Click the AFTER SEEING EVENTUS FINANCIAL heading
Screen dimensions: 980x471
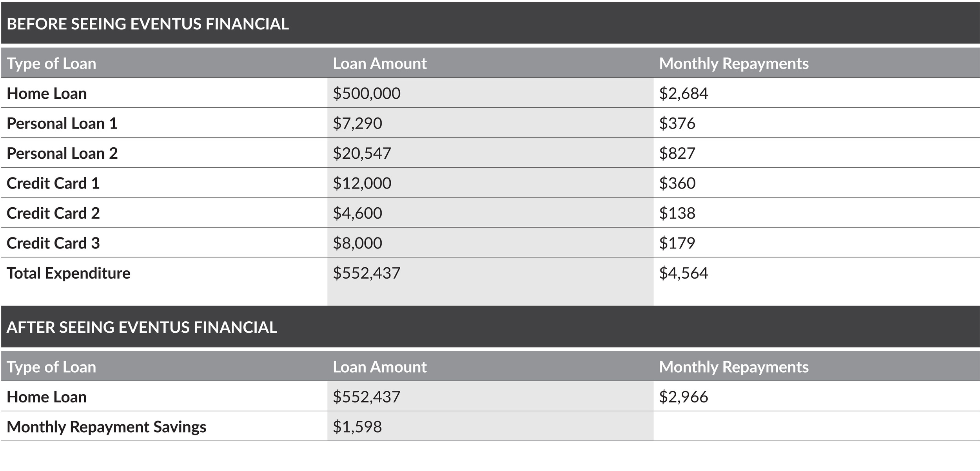142,327
